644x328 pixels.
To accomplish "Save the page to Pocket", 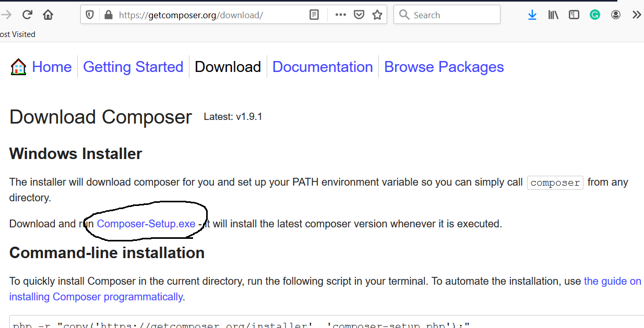I will click(x=359, y=14).
